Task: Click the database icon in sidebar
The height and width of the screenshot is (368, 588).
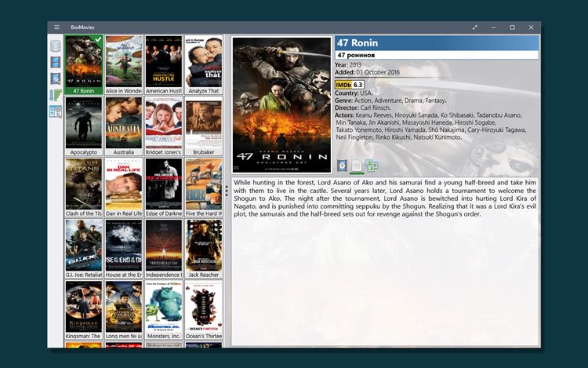Action: pos(56,46)
